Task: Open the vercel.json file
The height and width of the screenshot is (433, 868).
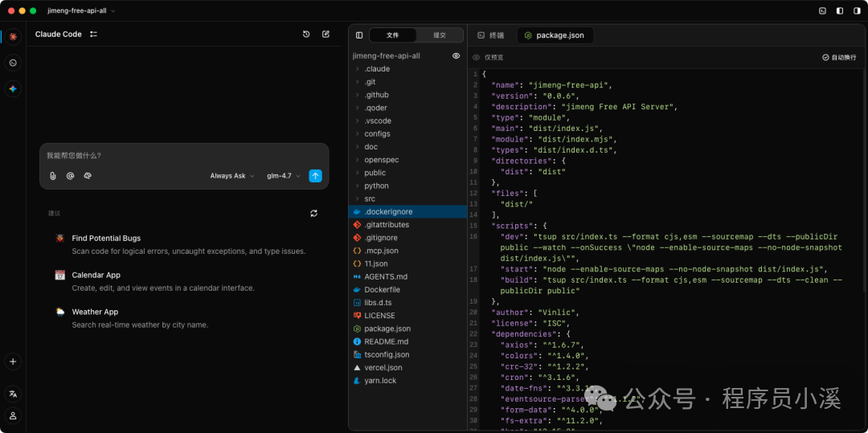Action: coord(407,368)
